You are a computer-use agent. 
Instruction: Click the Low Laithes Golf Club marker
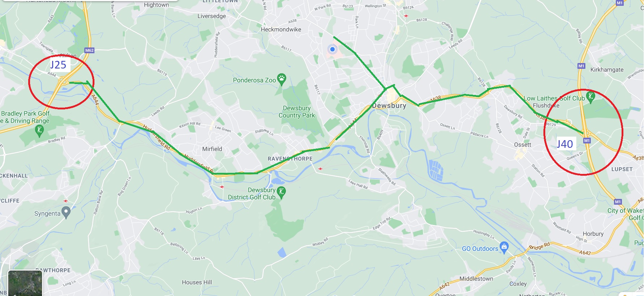click(x=590, y=97)
